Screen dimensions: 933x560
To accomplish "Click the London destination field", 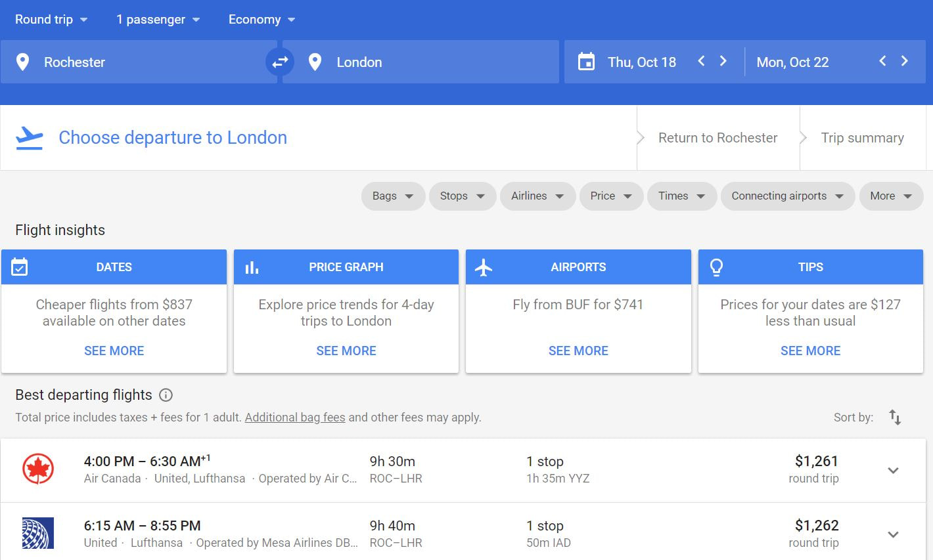I will pyautogui.click(x=421, y=62).
